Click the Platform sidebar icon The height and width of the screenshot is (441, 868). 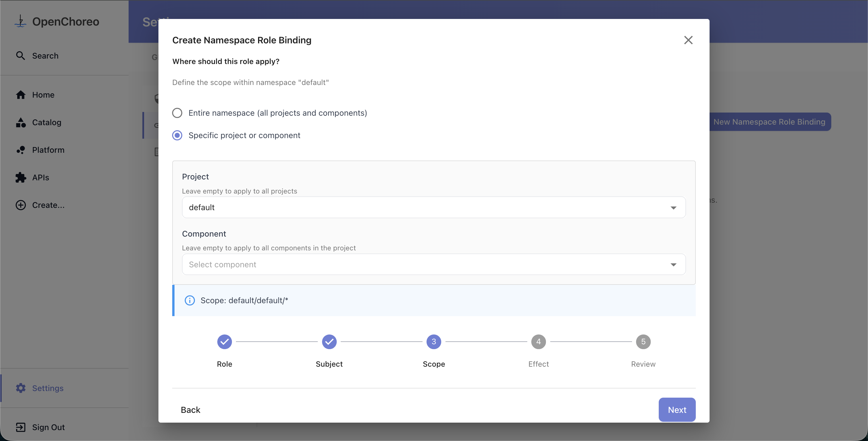21,150
